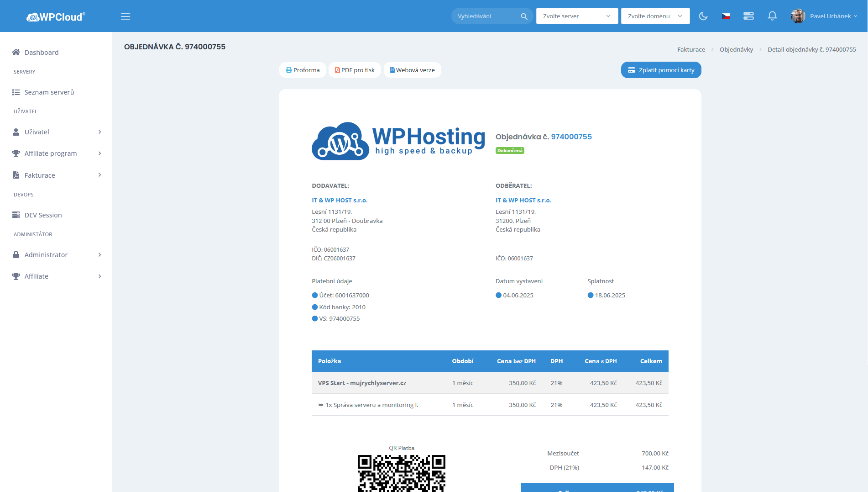This screenshot has height=492, width=868.
Task: Expand Affiliate program chevron
Action: 99,153
